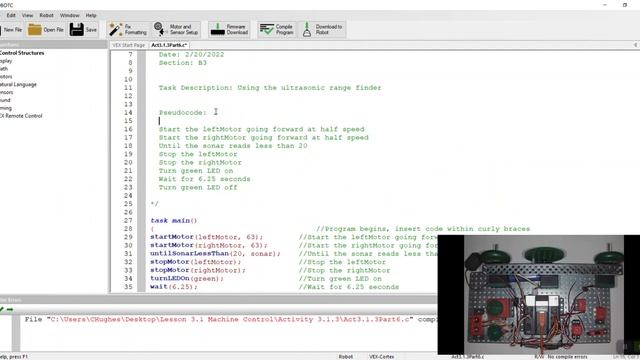Viewport: 640px width, 360px height.
Task: Switch to the VEX Start Page tab
Action: [128, 45]
